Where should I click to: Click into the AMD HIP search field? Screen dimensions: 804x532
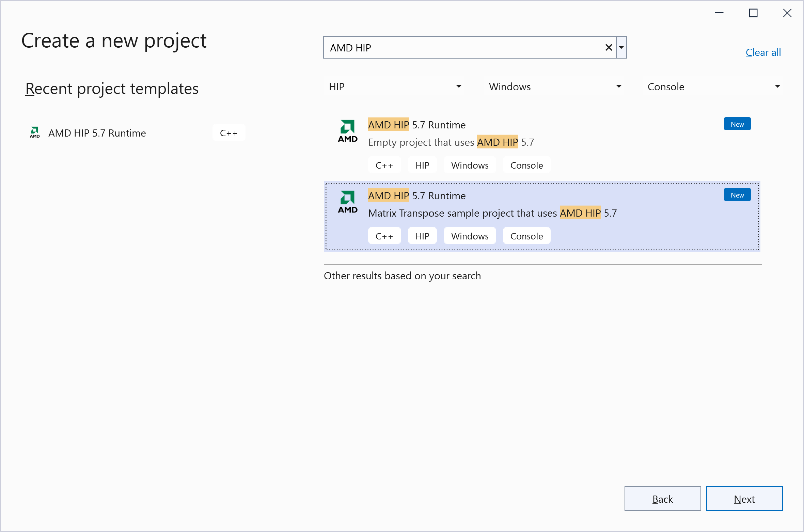(463, 48)
